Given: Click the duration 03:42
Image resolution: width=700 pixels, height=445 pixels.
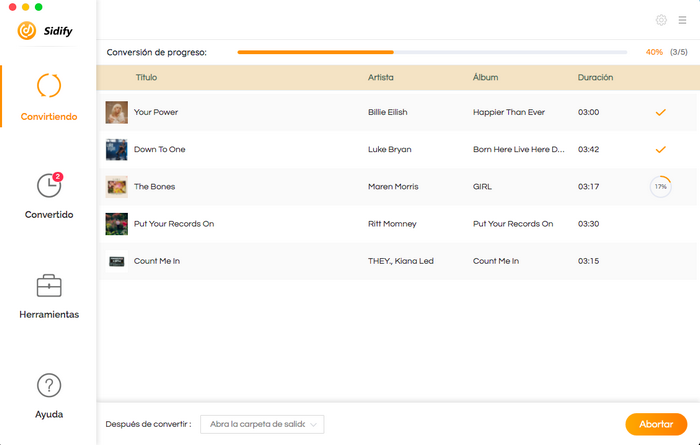Looking at the screenshot, I should (x=588, y=149).
